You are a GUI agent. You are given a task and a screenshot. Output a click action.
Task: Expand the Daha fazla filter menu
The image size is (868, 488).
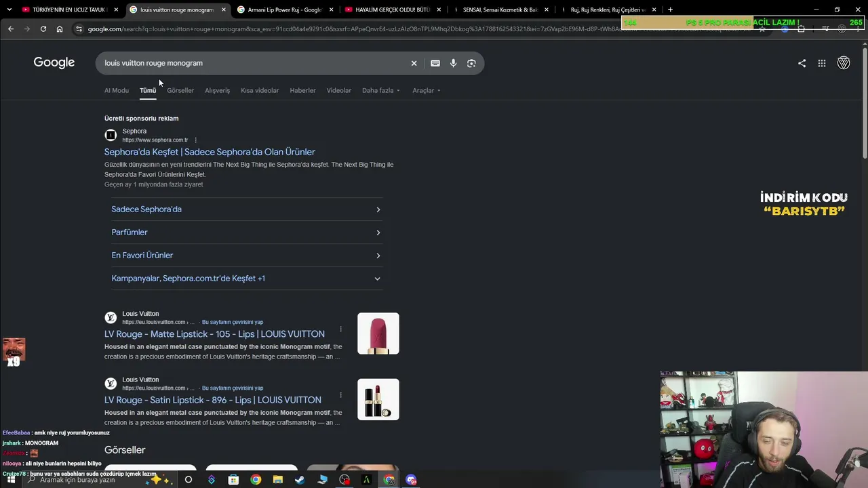381,90
